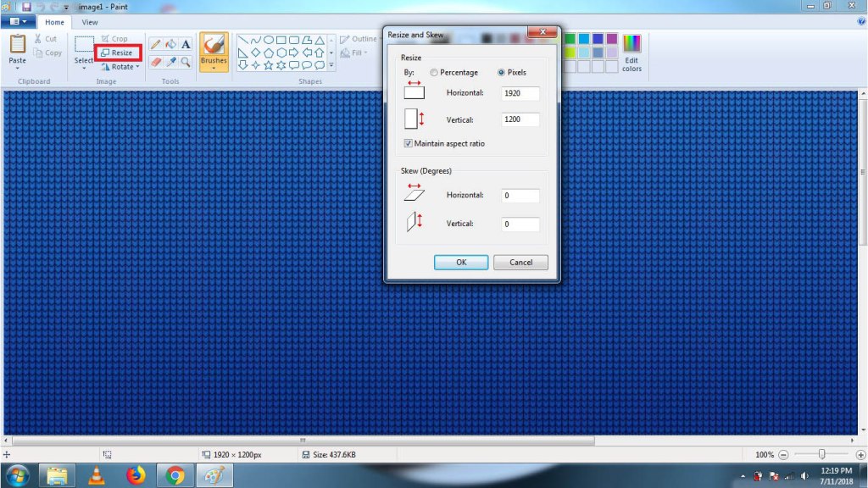
Task: Click the Edit colors button
Action: [x=632, y=53]
